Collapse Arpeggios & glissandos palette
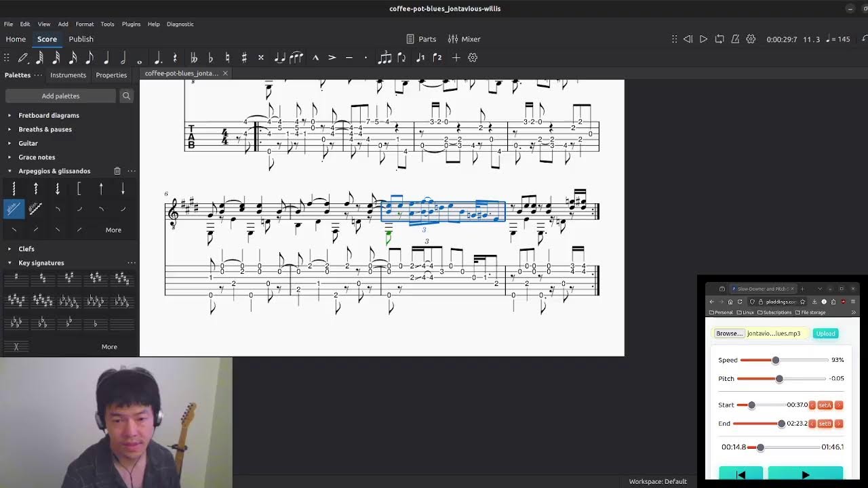Image resolution: width=868 pixels, height=488 pixels. 9,171
